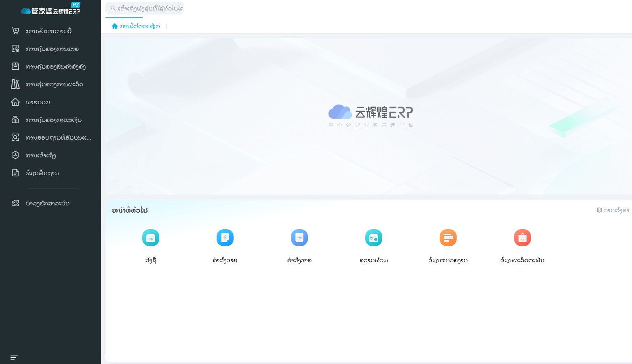Click the cloud ERP logo in the sidebar header
This screenshot has height=364, width=632.
click(50, 10)
